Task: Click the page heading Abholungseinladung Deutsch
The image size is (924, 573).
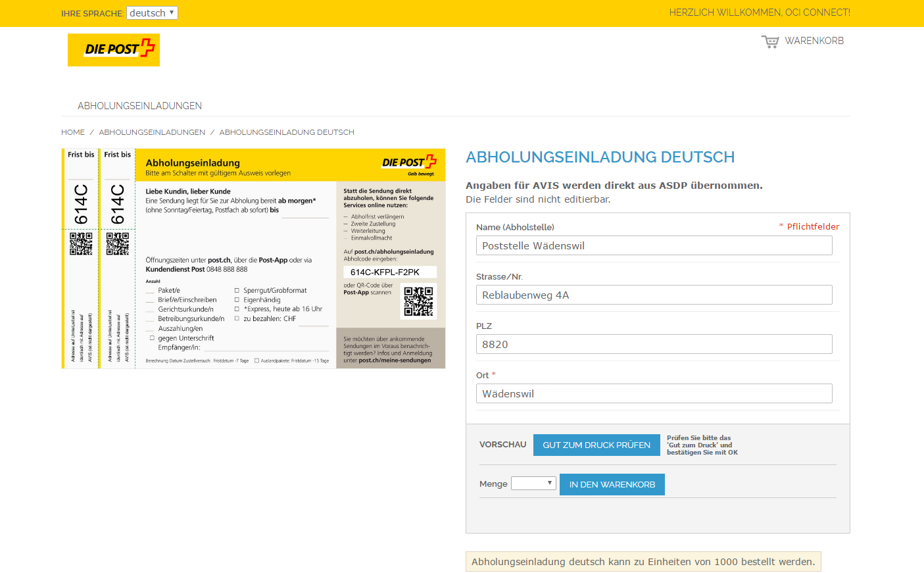Action: (600, 157)
